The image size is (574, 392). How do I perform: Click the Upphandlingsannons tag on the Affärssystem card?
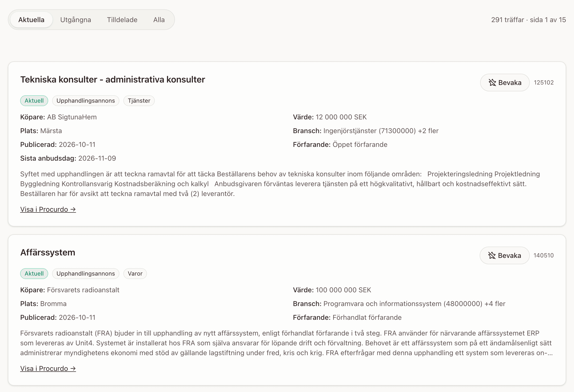[86, 274]
